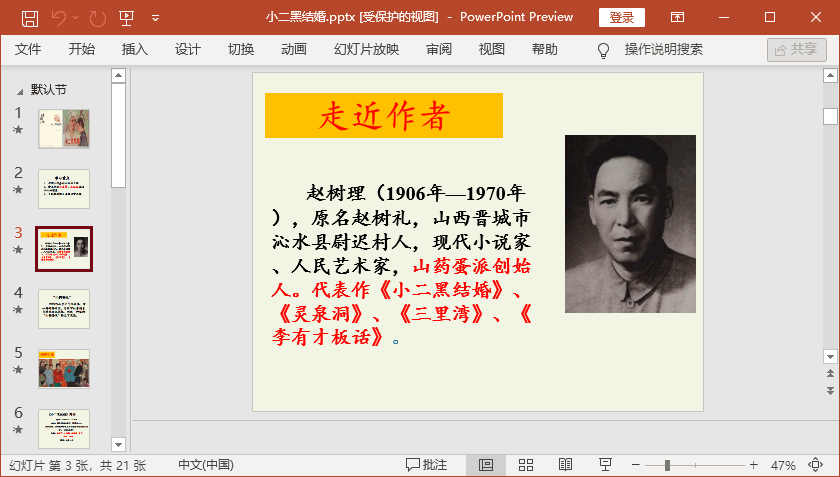The image size is (840, 477).
Task: Toggle Normal view button in status bar
Action: 485,465
